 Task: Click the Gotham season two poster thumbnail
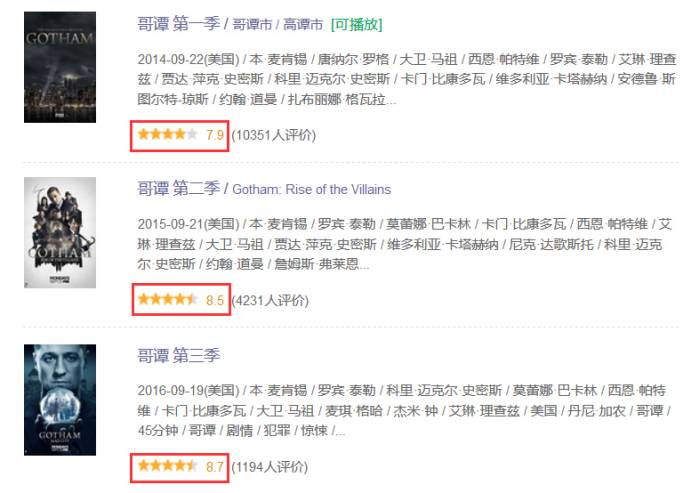[x=60, y=233]
